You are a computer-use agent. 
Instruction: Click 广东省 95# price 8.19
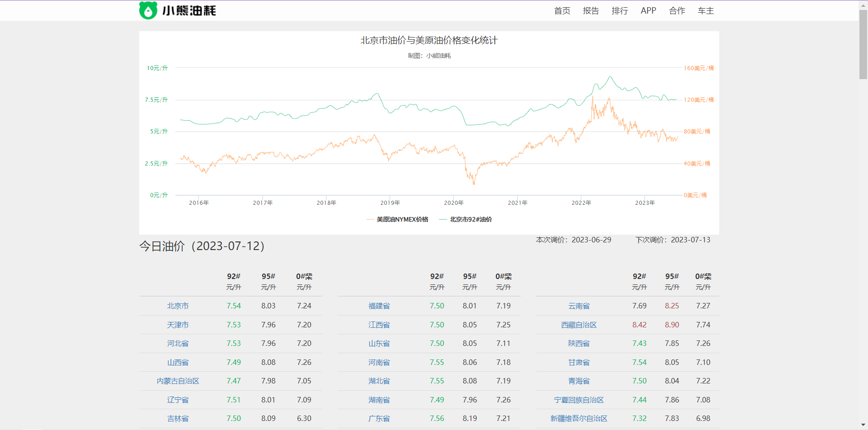point(470,418)
